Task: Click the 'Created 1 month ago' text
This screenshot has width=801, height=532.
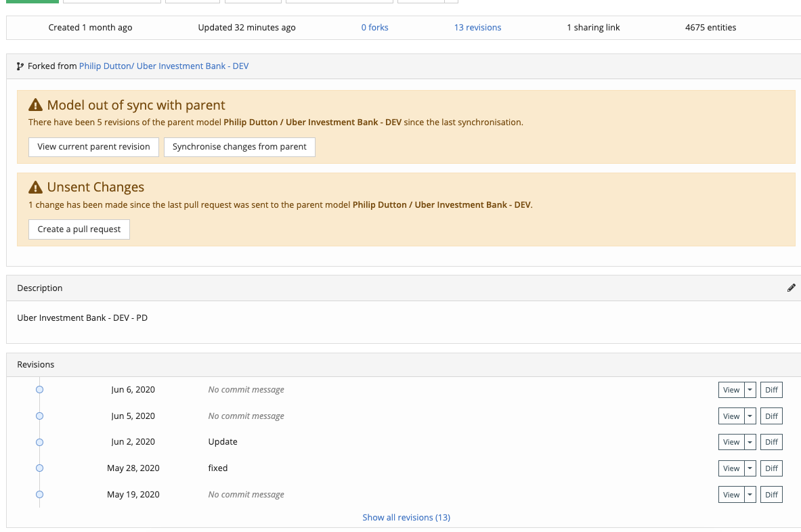Action: click(x=91, y=28)
